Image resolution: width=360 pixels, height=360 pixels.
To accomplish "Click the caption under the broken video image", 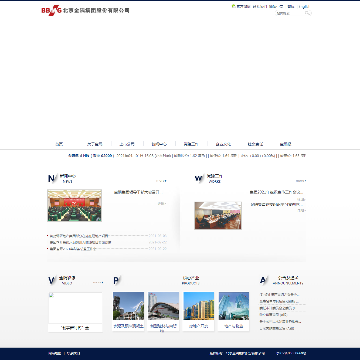I will (x=75, y=328).
